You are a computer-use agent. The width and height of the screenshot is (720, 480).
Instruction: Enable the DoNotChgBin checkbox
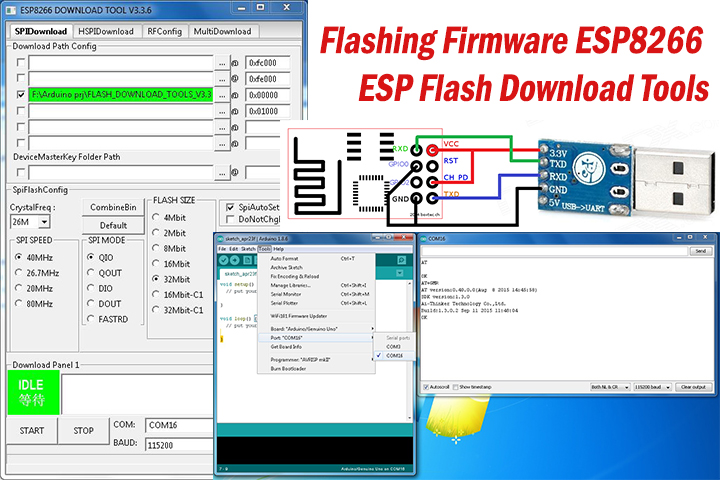pos(230,220)
